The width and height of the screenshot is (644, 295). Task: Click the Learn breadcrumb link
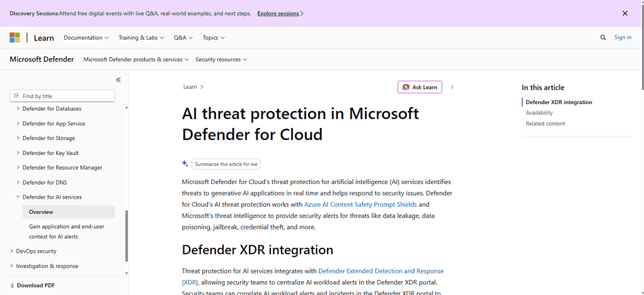coord(190,87)
